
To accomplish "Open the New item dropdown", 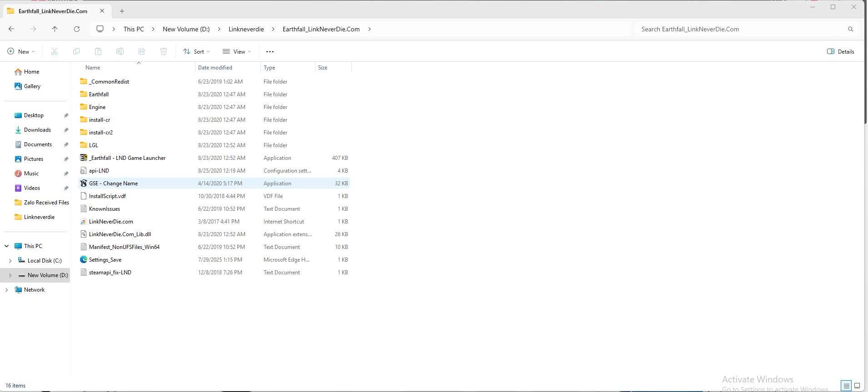I will pyautogui.click(x=21, y=52).
